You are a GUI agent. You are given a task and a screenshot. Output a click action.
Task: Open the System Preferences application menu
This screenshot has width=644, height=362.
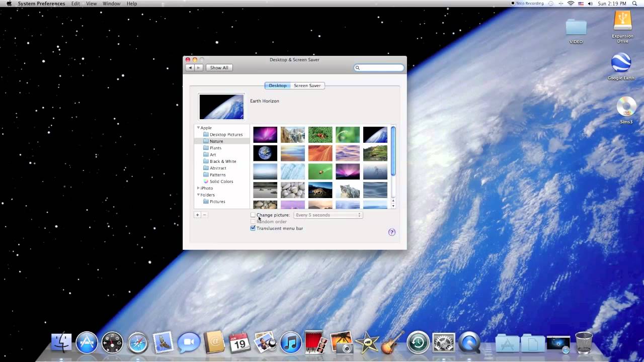tap(41, 4)
